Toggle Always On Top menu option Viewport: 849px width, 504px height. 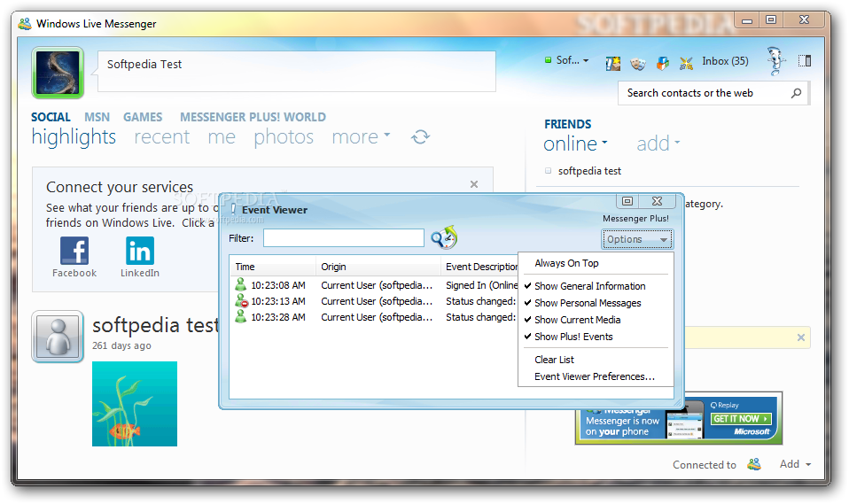point(596,263)
